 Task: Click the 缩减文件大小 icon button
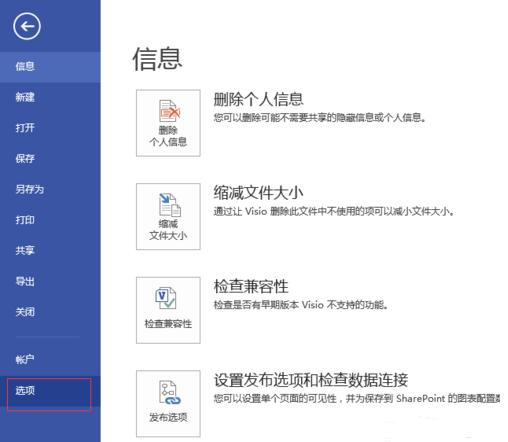(168, 216)
